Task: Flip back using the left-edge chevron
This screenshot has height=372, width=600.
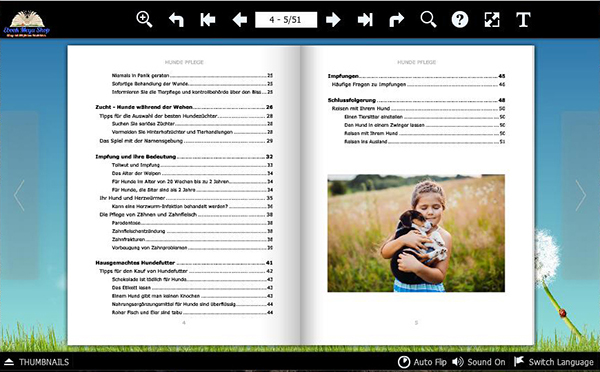Action: pos(19,195)
